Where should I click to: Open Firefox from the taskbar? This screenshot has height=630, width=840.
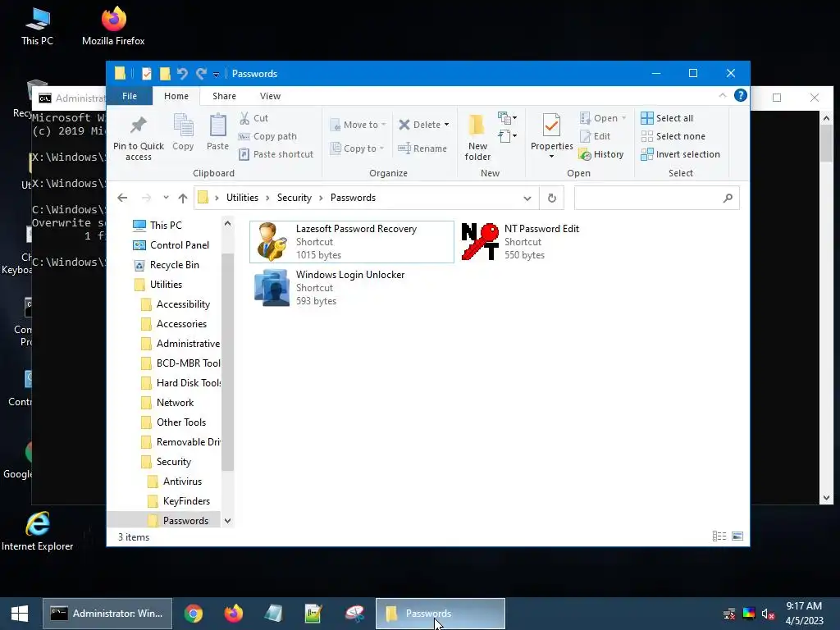point(233,614)
